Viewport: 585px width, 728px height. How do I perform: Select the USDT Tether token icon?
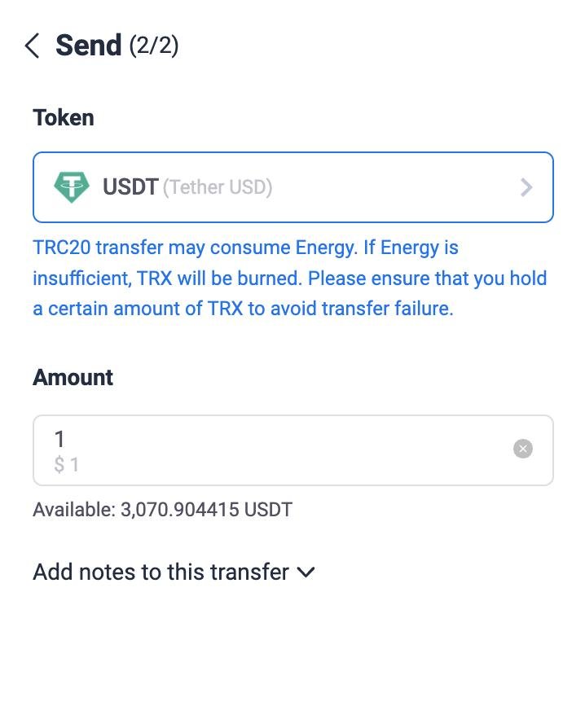click(x=72, y=186)
